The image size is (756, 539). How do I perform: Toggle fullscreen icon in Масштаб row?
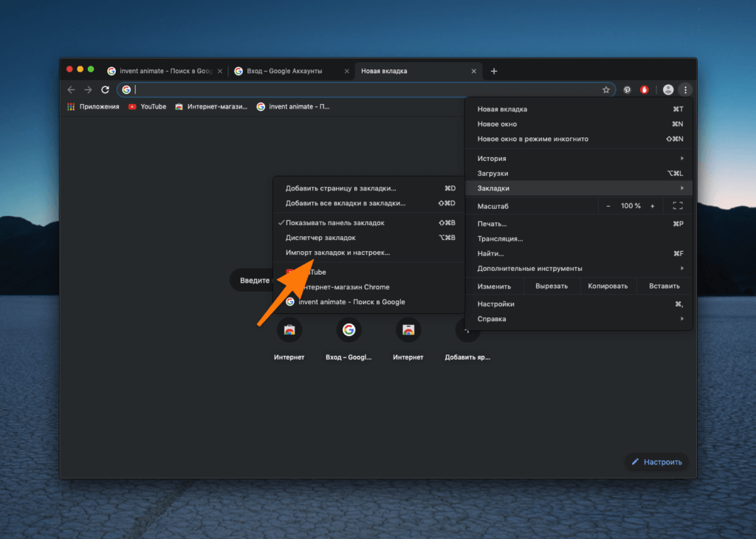pyautogui.click(x=678, y=206)
